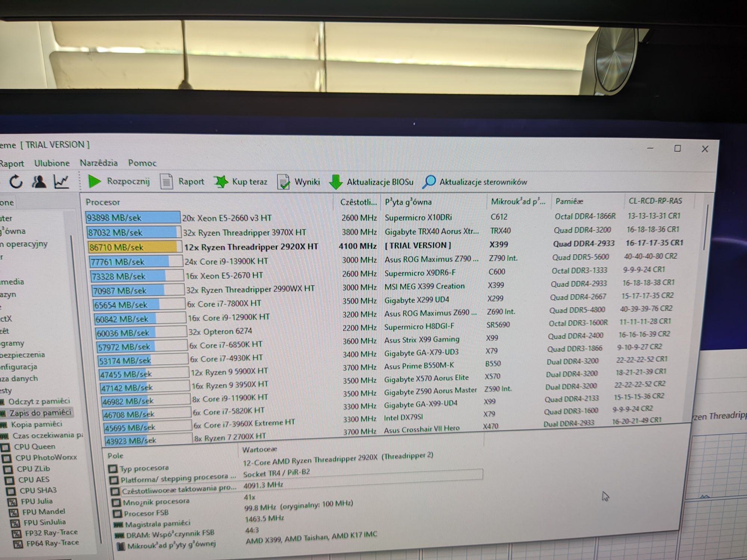Open the Raport menu

pyautogui.click(x=12, y=164)
